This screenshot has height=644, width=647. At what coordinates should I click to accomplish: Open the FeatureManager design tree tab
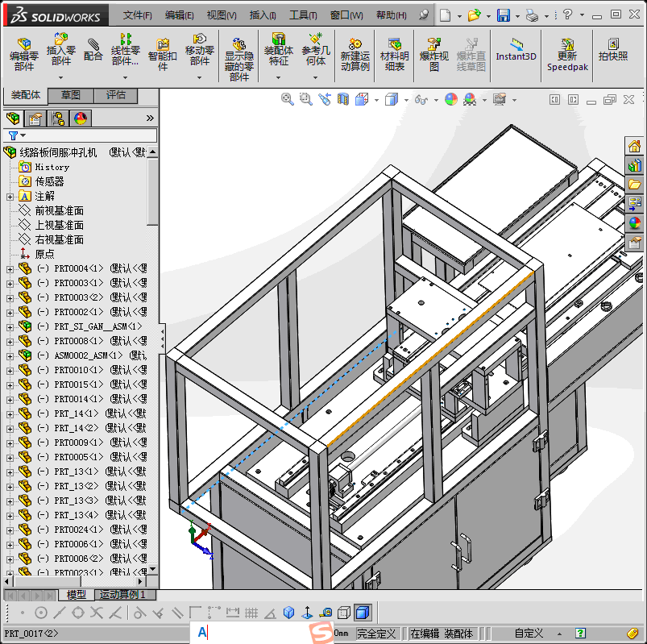13,119
